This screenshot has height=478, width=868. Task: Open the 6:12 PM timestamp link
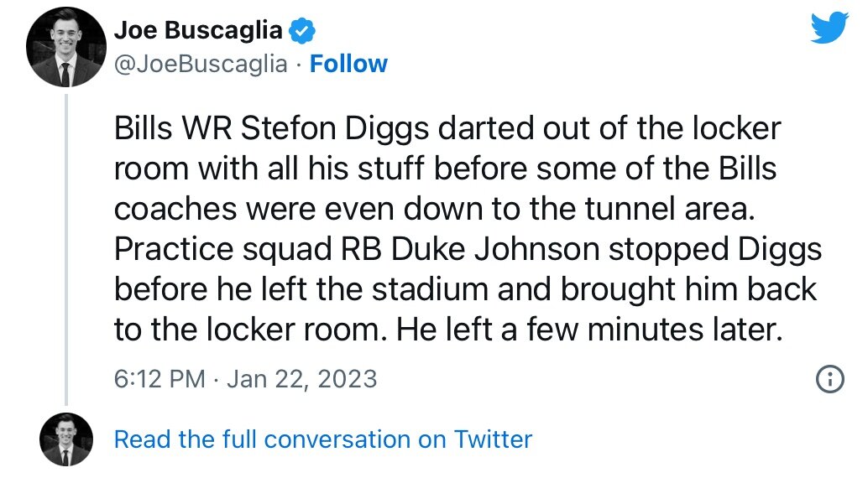(x=159, y=379)
